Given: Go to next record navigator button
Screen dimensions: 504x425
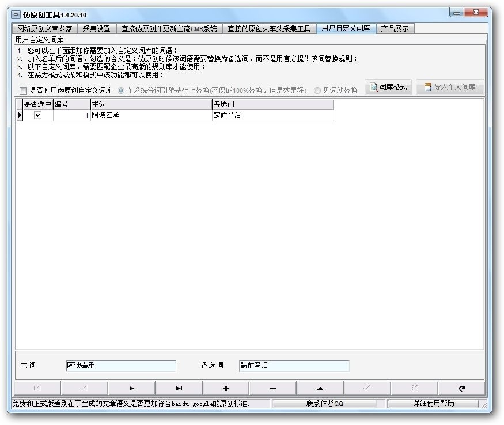Looking at the screenshot, I should point(131,388).
